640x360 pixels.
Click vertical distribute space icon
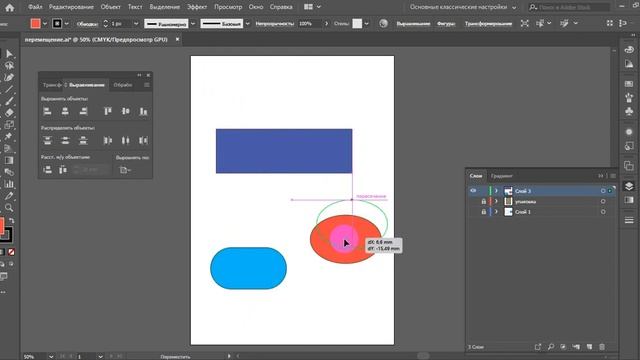[47, 170]
